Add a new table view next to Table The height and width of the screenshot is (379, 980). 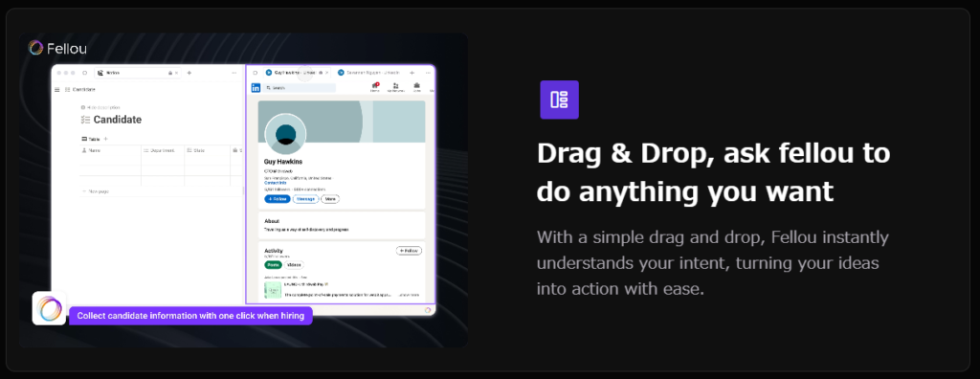point(105,139)
